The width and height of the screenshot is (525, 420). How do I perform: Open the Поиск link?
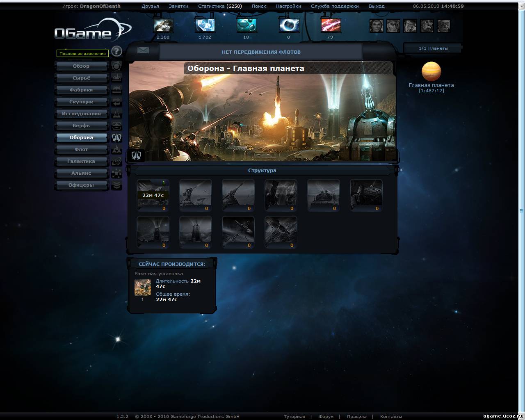point(259,6)
